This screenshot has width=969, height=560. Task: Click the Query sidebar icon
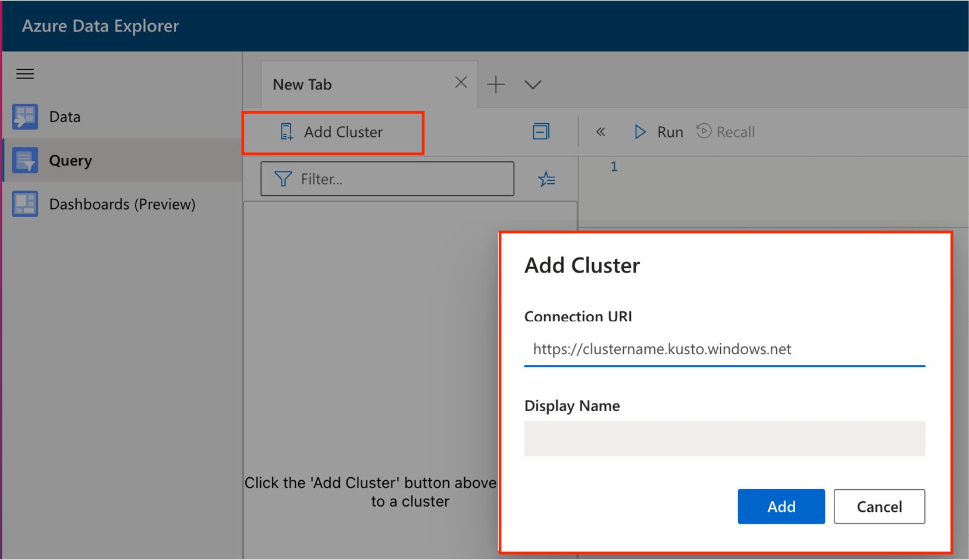point(25,160)
